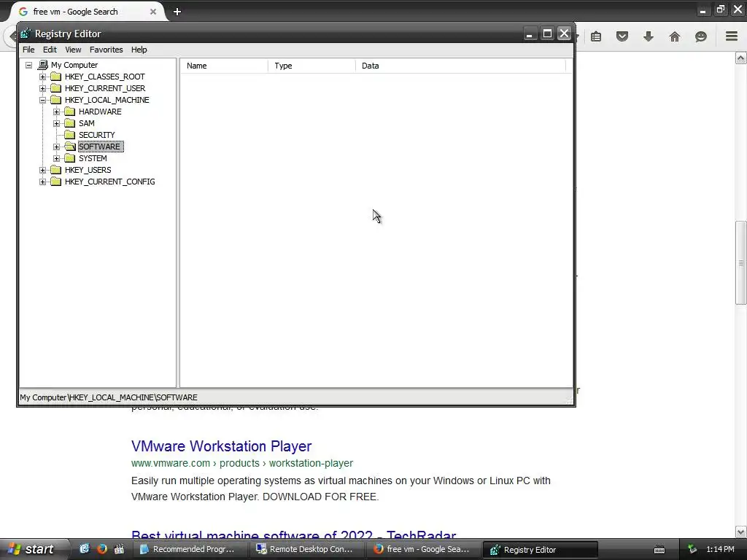The height and width of the screenshot is (560, 747).
Task: Click the SAM folder icon
Action: [x=69, y=122]
